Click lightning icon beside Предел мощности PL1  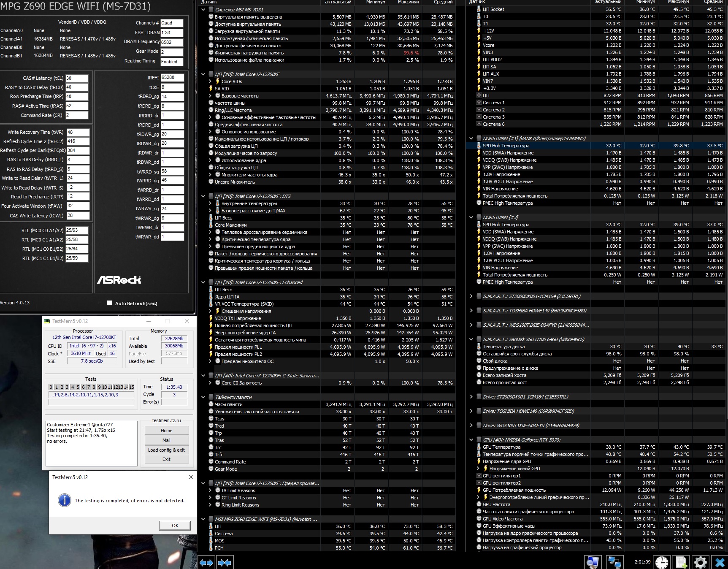tap(211, 347)
